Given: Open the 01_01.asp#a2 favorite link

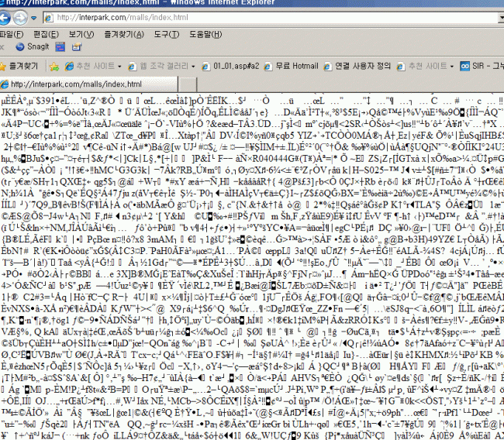Looking at the screenshot, I should pos(230,66).
